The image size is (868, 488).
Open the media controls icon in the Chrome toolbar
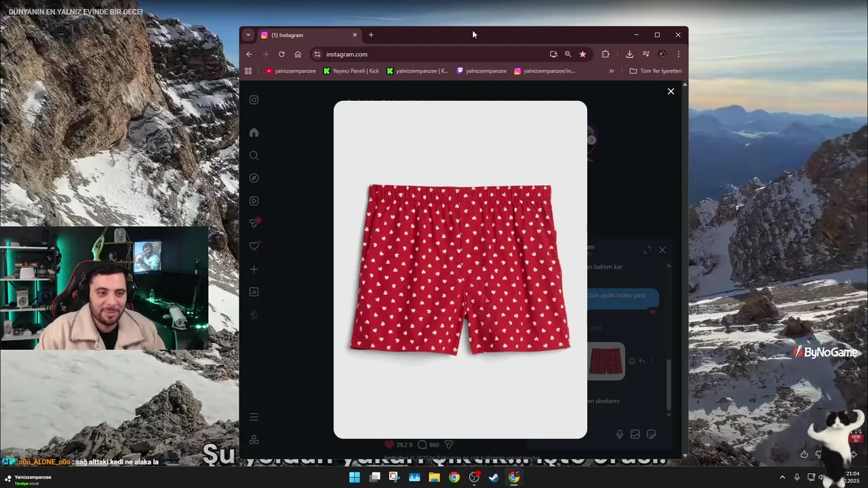(646, 54)
